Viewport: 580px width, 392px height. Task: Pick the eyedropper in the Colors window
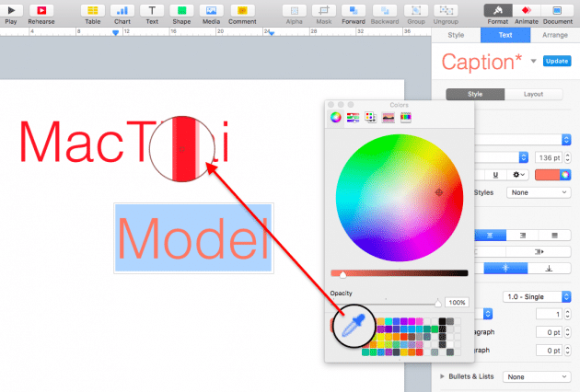click(x=353, y=326)
